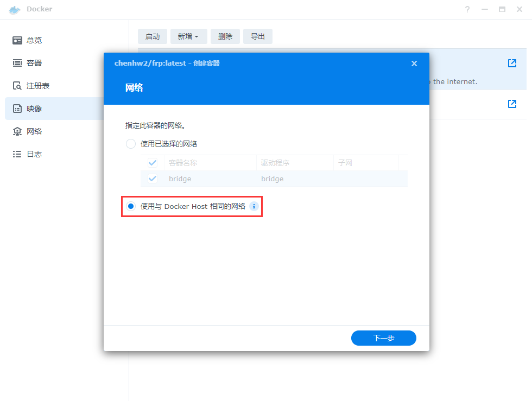532x401 pixels.
Task: Go to the 容器 container list
Action: point(34,63)
